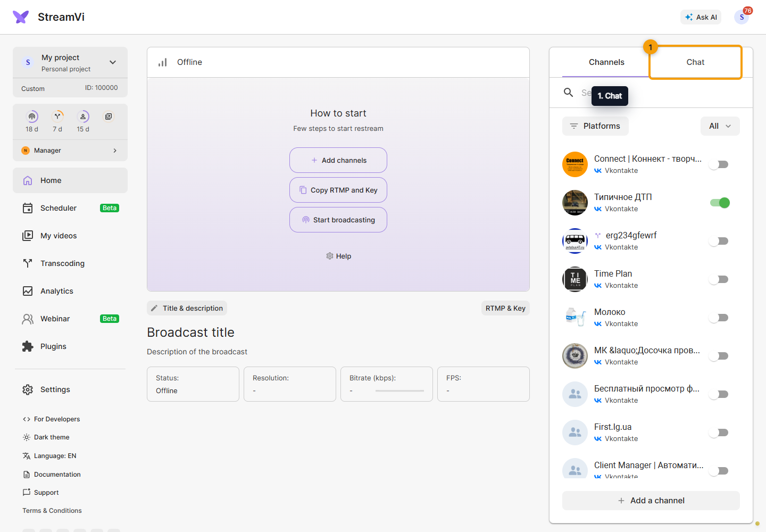Image resolution: width=766 pixels, height=532 pixels.
Task: Open the Analytics chart icon
Action: [x=28, y=291]
